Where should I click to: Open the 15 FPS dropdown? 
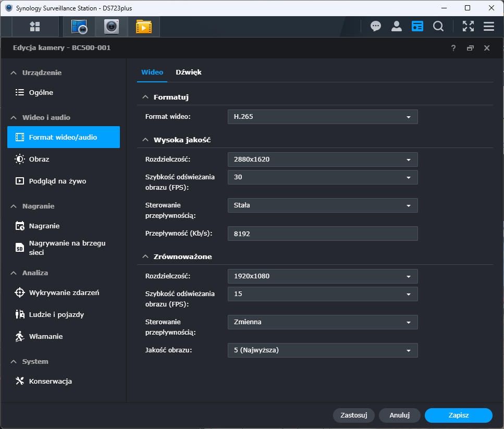click(323, 293)
